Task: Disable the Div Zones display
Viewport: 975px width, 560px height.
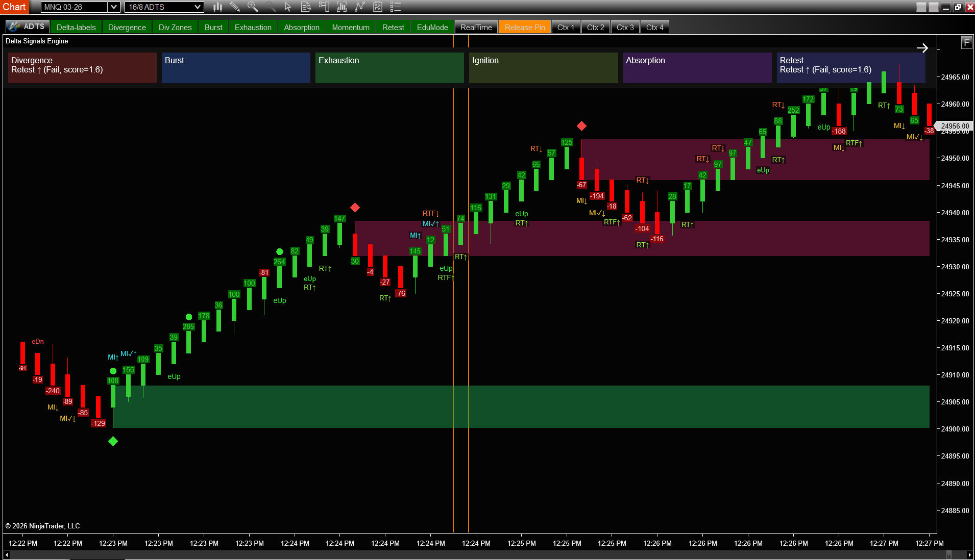Action: click(175, 27)
